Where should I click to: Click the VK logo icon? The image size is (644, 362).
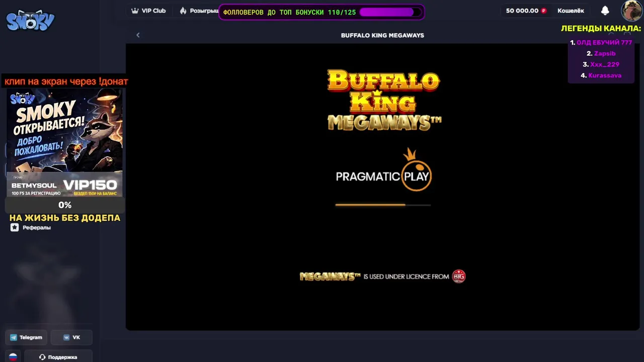click(x=66, y=337)
